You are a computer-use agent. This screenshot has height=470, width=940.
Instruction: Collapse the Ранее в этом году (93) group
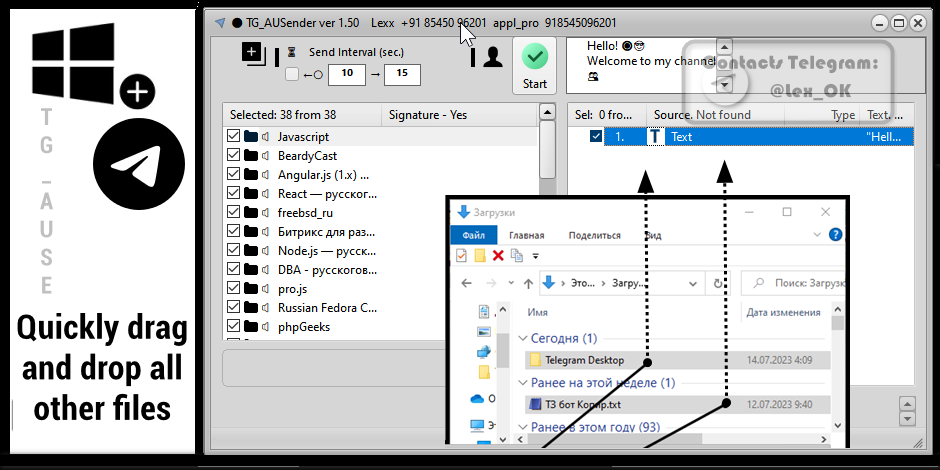click(x=523, y=427)
